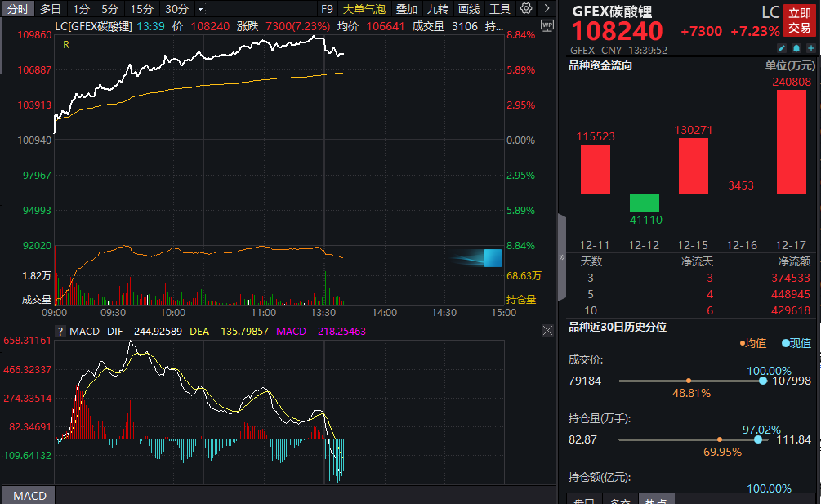Click 现值 marker on 成交价 slider
The image size is (821, 504).
pyautogui.click(x=763, y=381)
